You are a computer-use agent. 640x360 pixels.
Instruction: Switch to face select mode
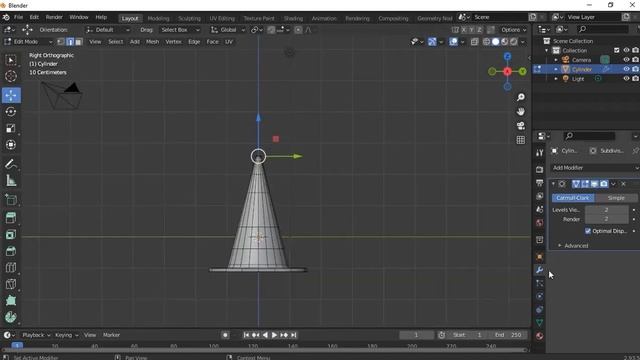pyautogui.click(x=79, y=42)
